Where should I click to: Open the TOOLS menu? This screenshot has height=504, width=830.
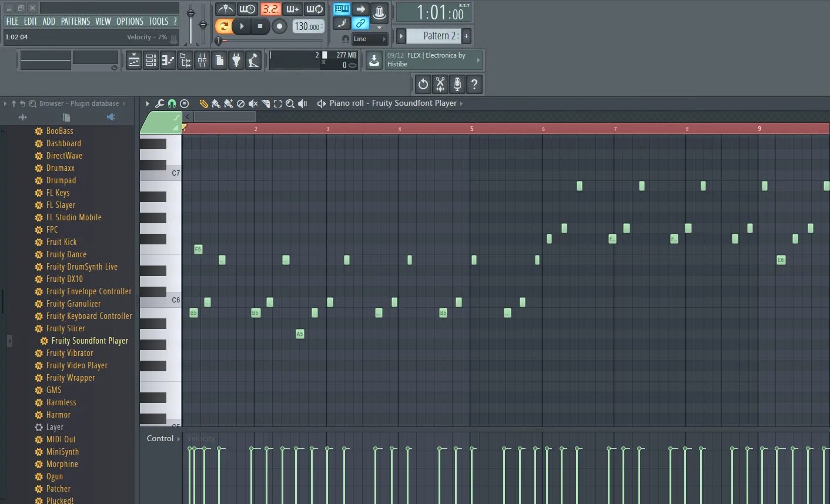click(159, 21)
